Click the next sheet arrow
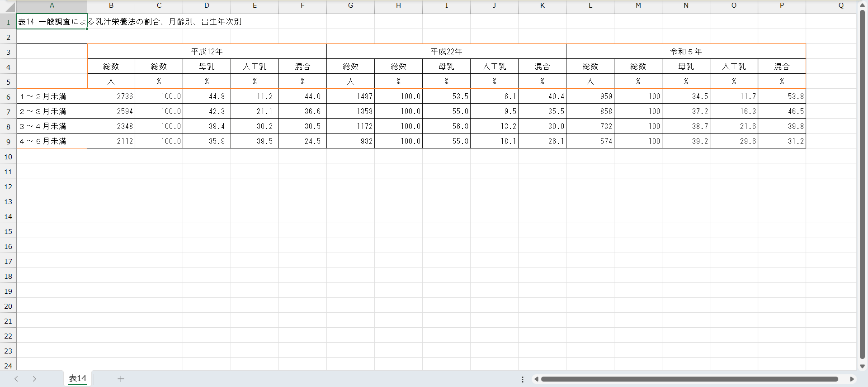The image size is (868, 387). 34,379
